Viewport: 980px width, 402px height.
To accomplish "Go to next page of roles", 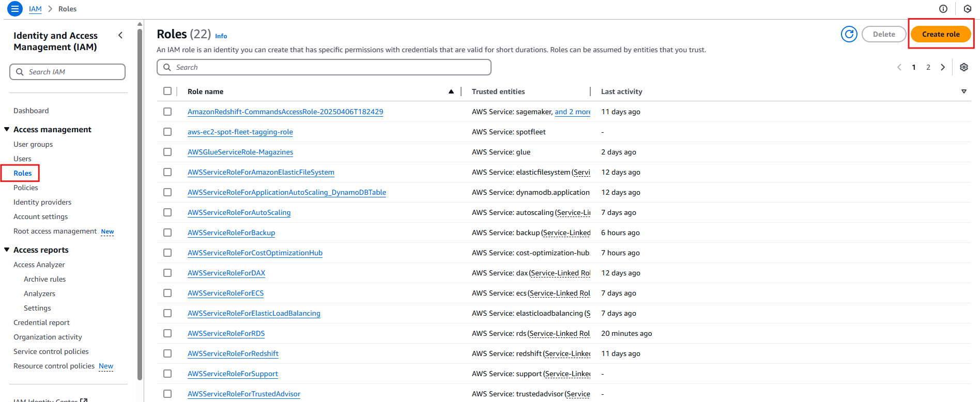I will (x=943, y=67).
